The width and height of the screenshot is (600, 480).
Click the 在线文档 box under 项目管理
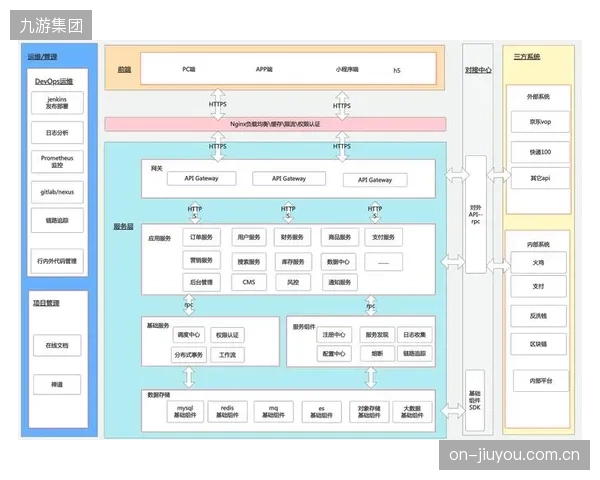coord(57,345)
